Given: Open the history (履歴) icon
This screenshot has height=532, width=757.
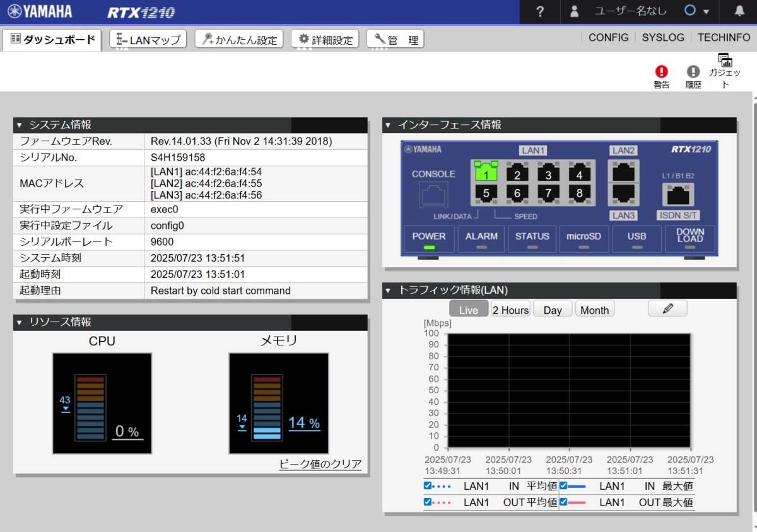Looking at the screenshot, I should click(693, 72).
